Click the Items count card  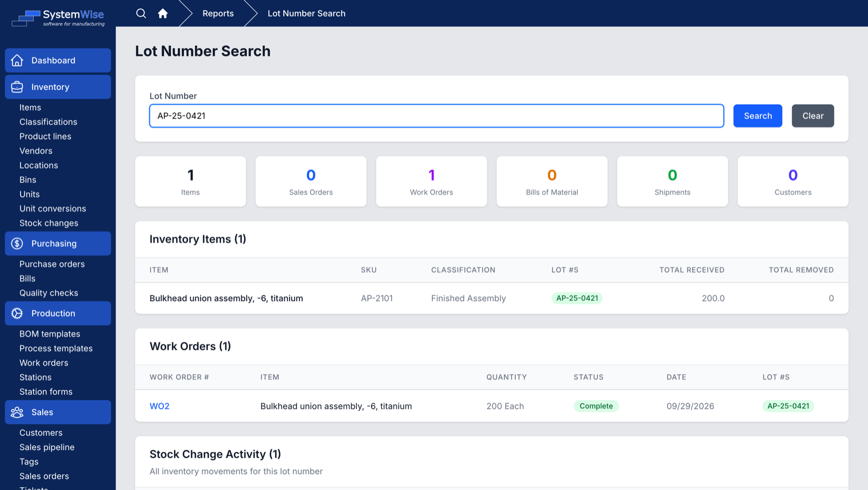pos(190,181)
